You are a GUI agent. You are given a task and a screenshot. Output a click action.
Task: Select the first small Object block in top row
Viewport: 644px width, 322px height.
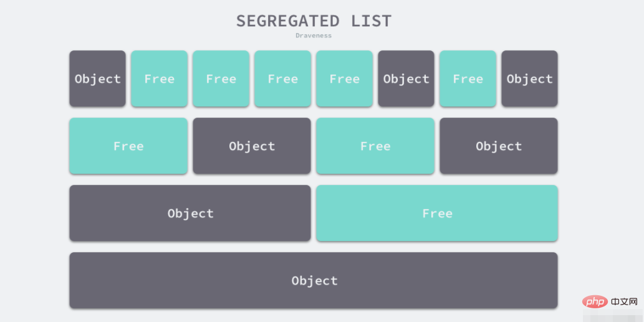[97, 78]
